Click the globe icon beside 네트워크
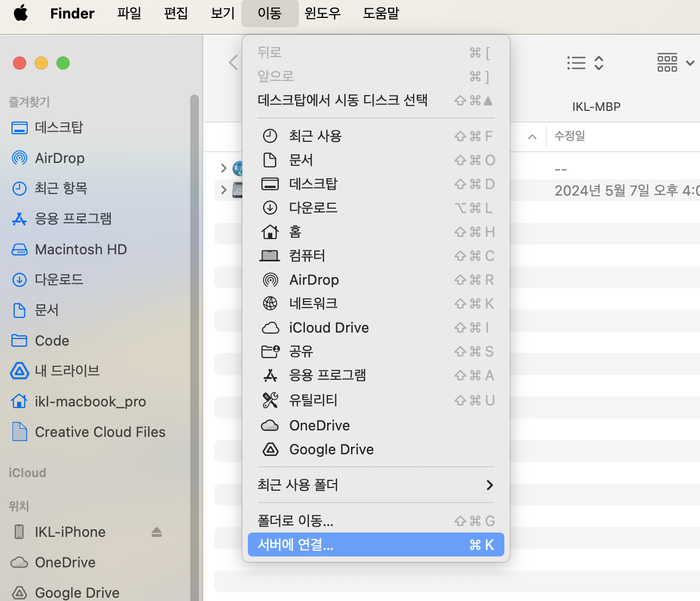 coord(270,303)
